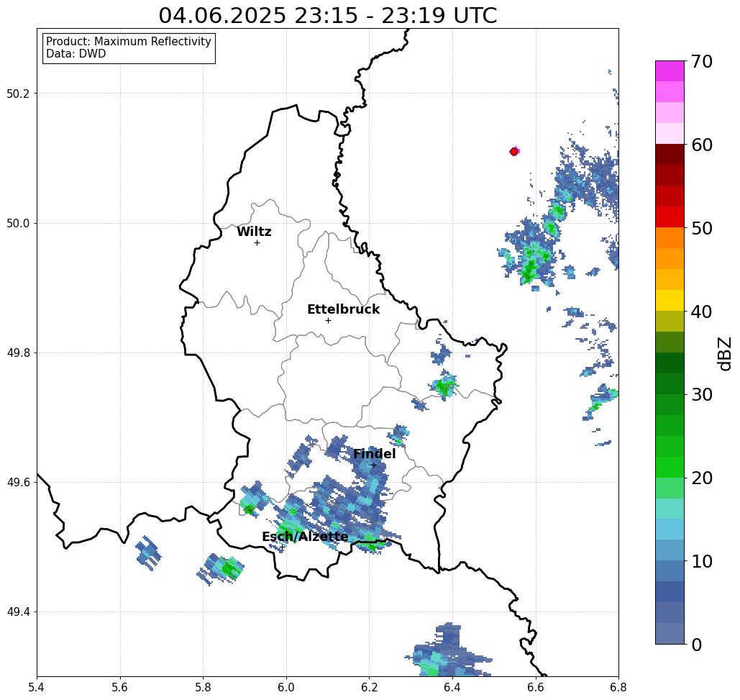740x700 pixels.
Task: Click the 40 label on the colorbar
Action: tap(702, 312)
